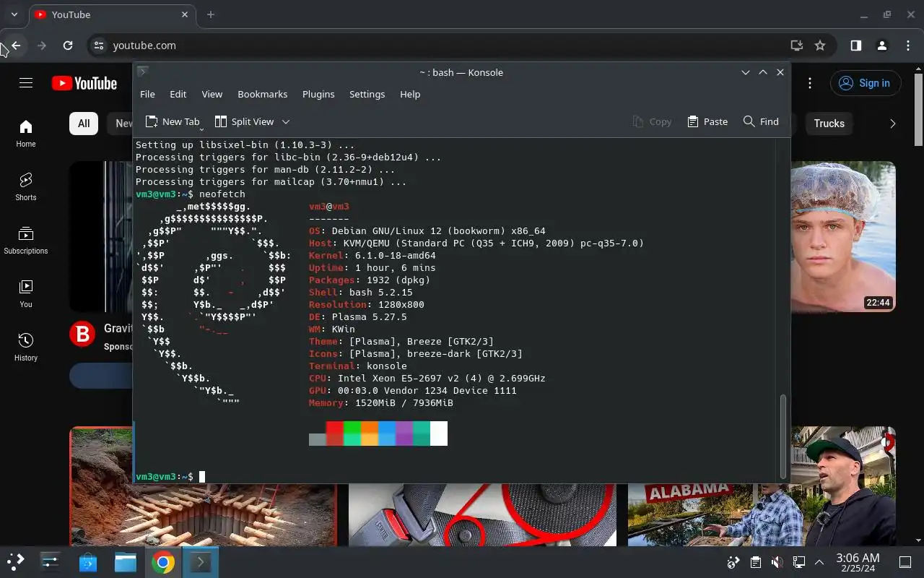
Task: Select the YouTube browser tab
Action: [x=112, y=14]
